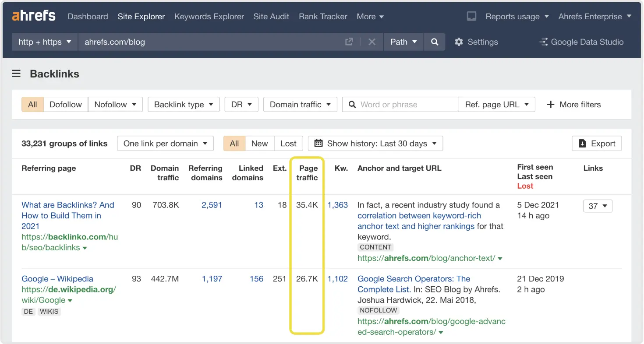This screenshot has height=344, width=644.
Task: Focus the Word or phrase field
Action: (x=400, y=105)
